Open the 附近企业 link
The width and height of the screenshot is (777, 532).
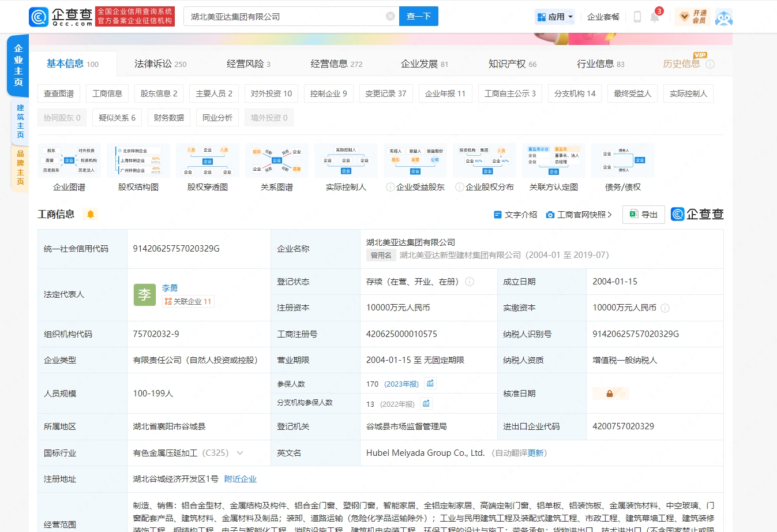click(241, 479)
